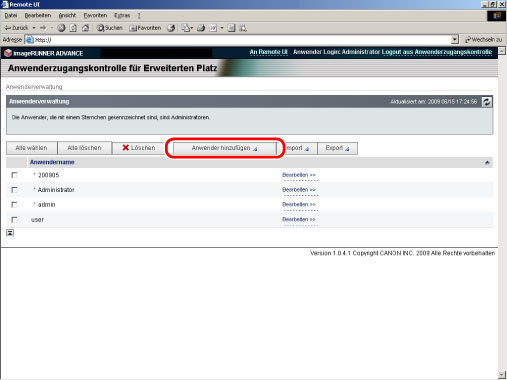Open the address bar dropdown arrow
Viewport: 507px width, 380px height.
click(x=455, y=40)
